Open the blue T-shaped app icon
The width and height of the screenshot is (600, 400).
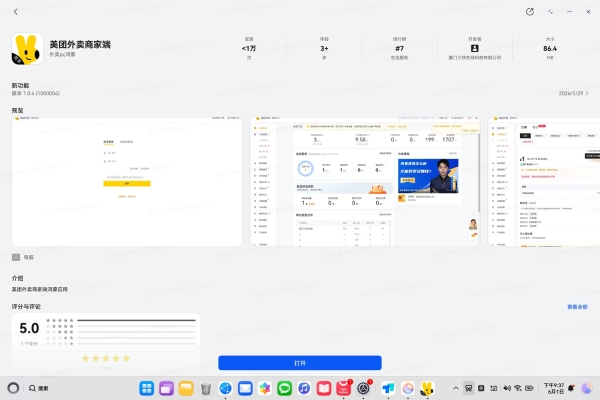click(x=388, y=389)
